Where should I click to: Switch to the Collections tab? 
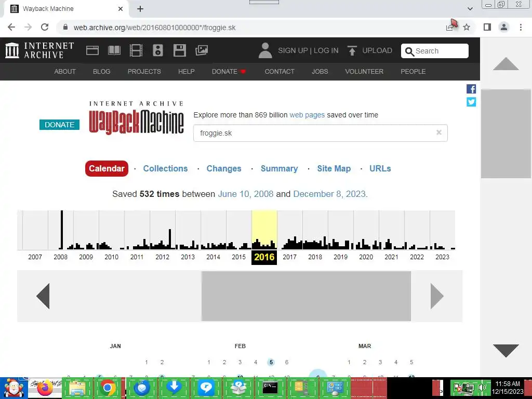pos(165,169)
